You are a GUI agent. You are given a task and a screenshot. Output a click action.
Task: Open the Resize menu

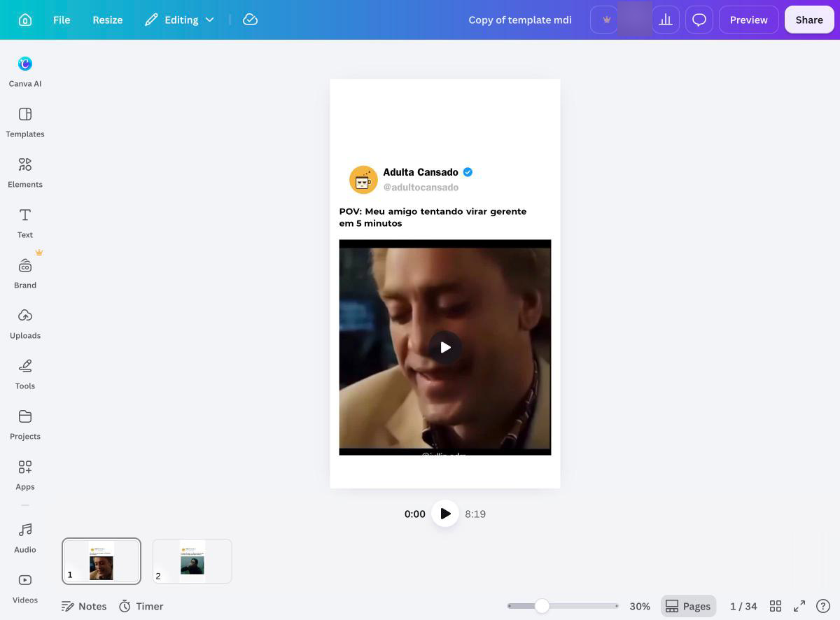click(108, 20)
